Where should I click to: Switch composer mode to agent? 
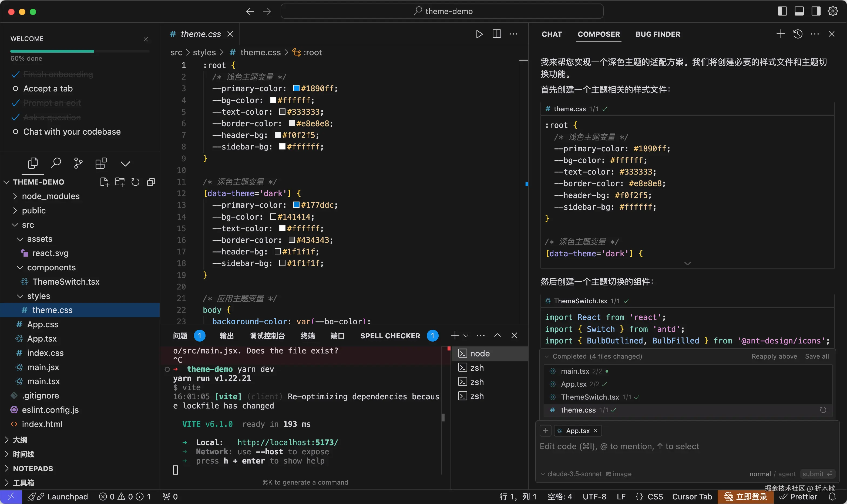(x=787, y=474)
